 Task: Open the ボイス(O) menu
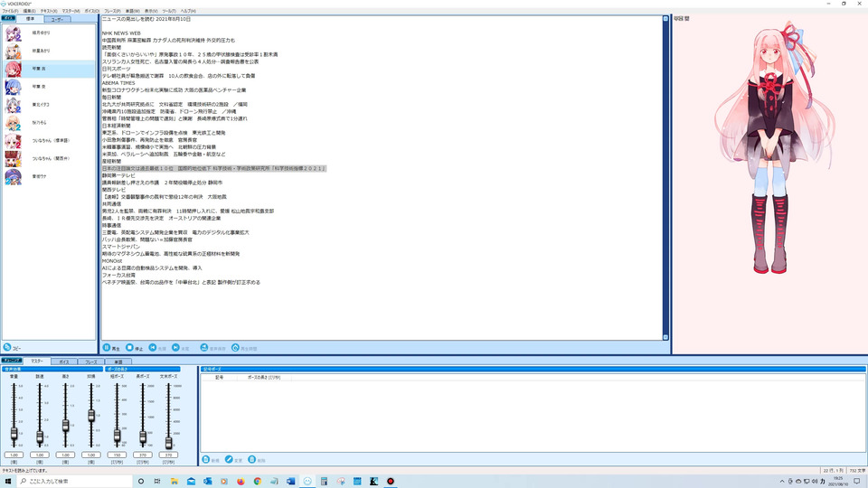point(92,11)
